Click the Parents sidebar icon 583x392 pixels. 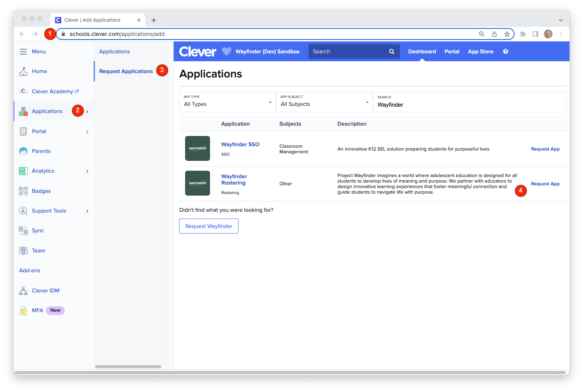[23, 151]
